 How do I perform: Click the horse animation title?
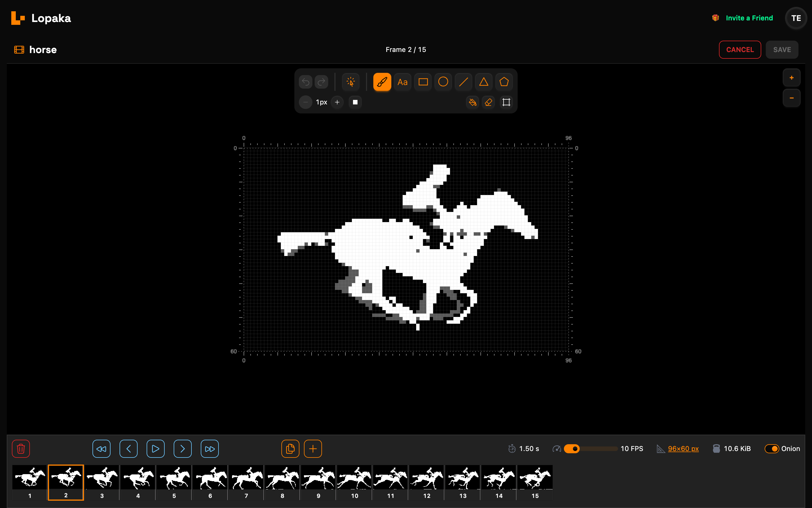pyautogui.click(x=43, y=50)
